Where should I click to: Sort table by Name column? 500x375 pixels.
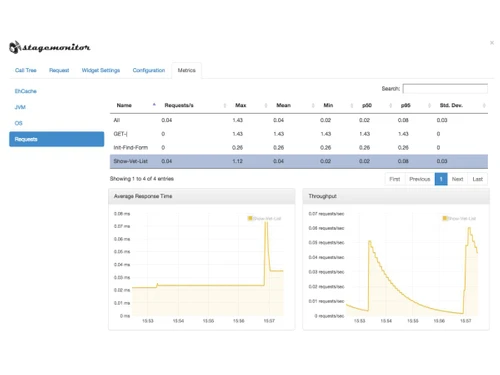click(x=133, y=105)
